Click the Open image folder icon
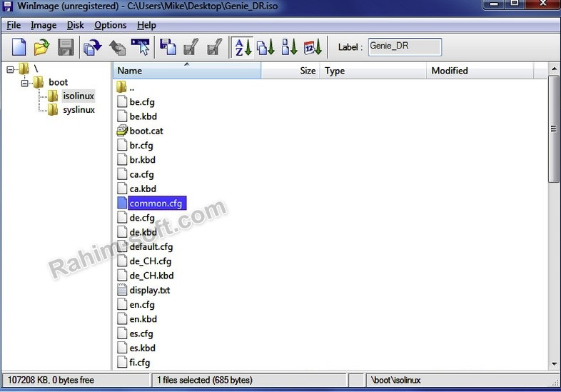 (42, 47)
